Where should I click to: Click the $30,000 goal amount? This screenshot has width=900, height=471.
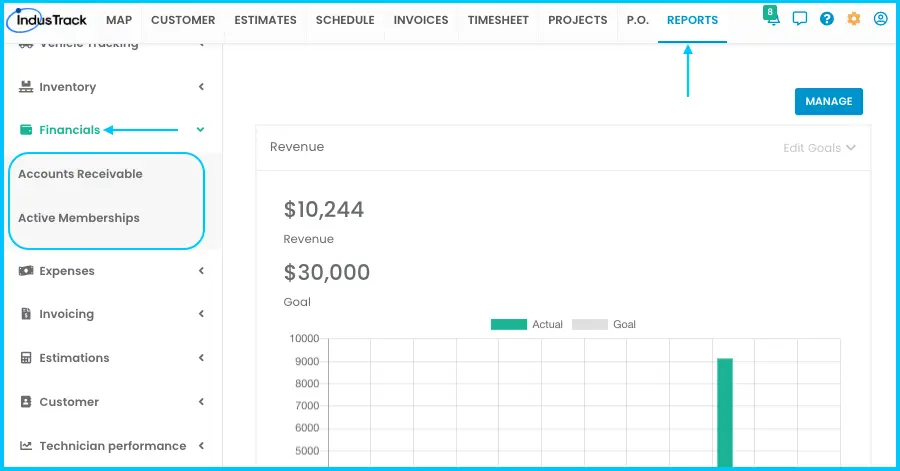[327, 272]
